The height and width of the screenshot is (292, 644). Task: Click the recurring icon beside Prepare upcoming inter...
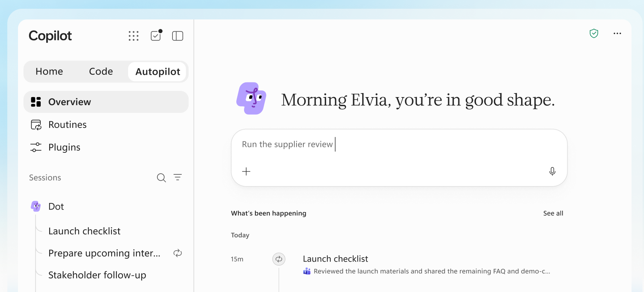pyautogui.click(x=178, y=253)
